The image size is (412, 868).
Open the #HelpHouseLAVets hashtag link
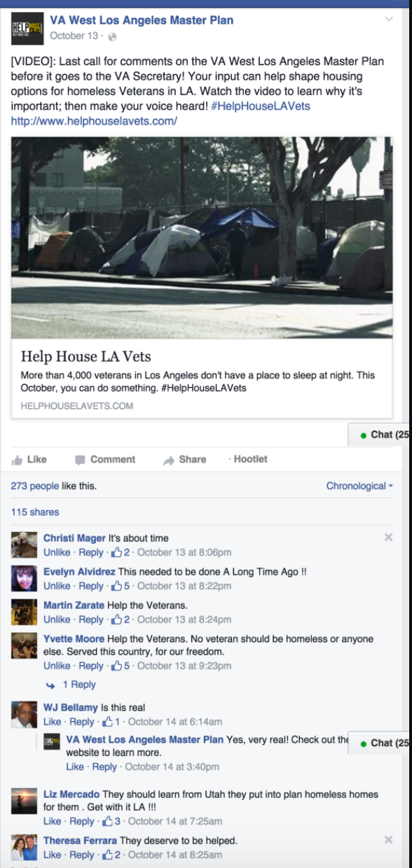pos(261,106)
